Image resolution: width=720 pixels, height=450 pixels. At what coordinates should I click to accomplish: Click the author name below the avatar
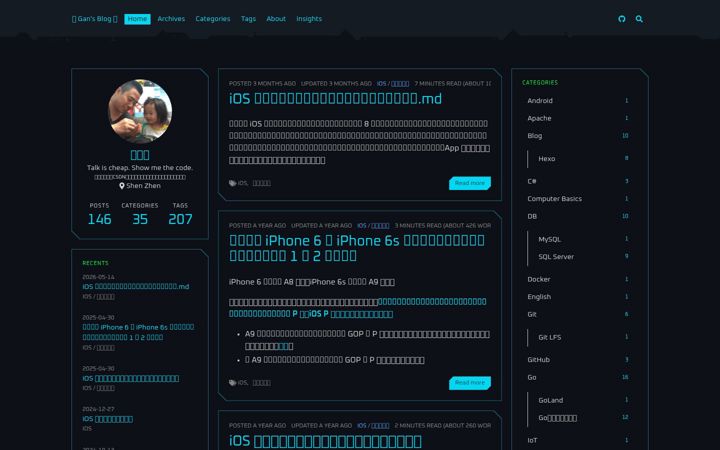tap(140, 155)
